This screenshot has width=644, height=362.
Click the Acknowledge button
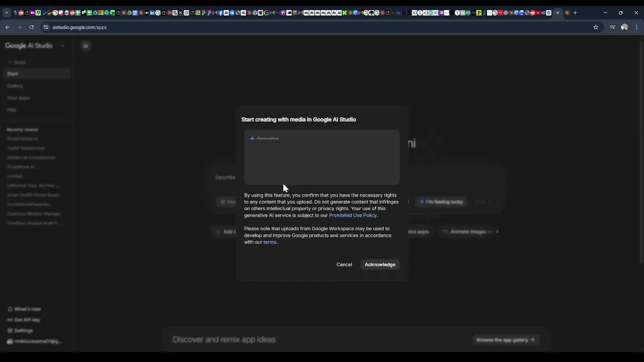pos(380,264)
